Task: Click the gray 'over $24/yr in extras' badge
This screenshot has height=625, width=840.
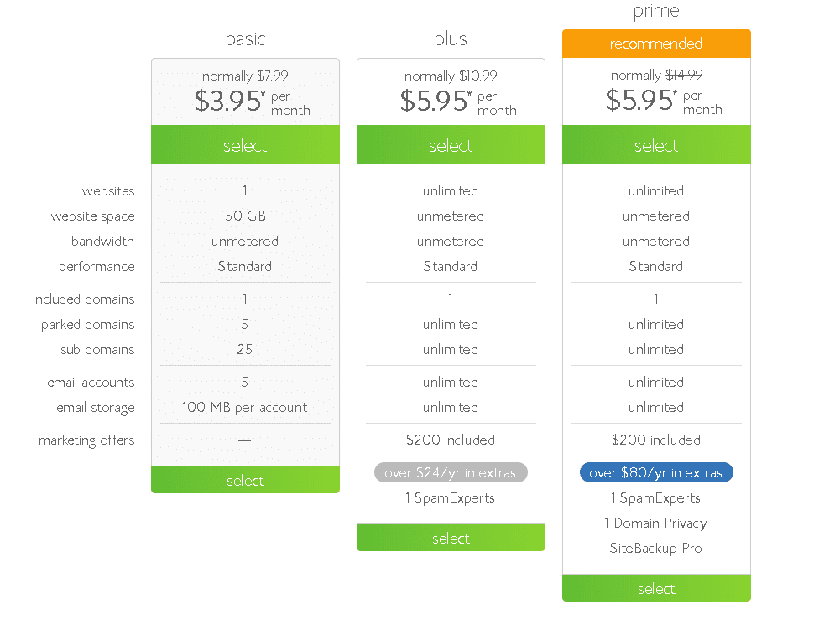Action: tap(451, 472)
